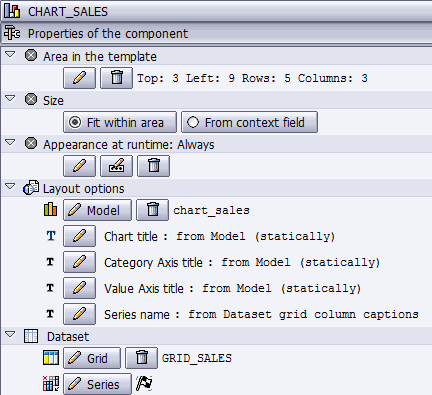This screenshot has height=395, width=432.
Task: Edit the Chart title with pencil icon
Action: tap(79, 236)
